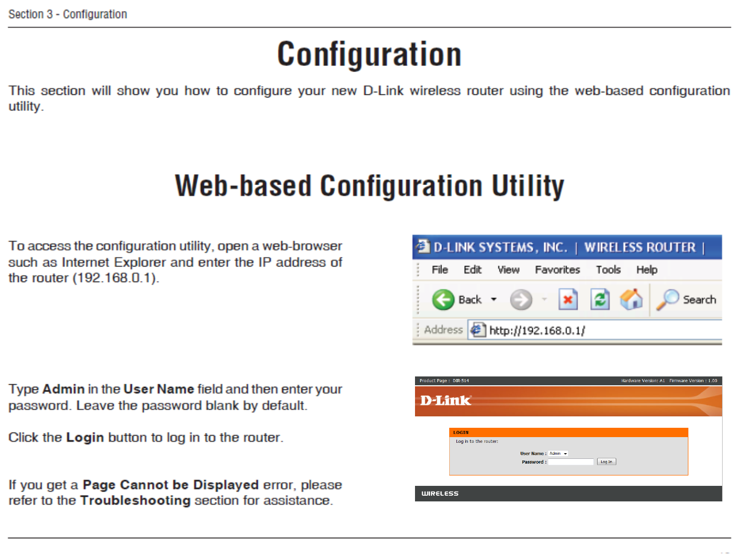Screen dimensions: 747x560
Task: Open the File menu
Action: pyautogui.click(x=440, y=270)
